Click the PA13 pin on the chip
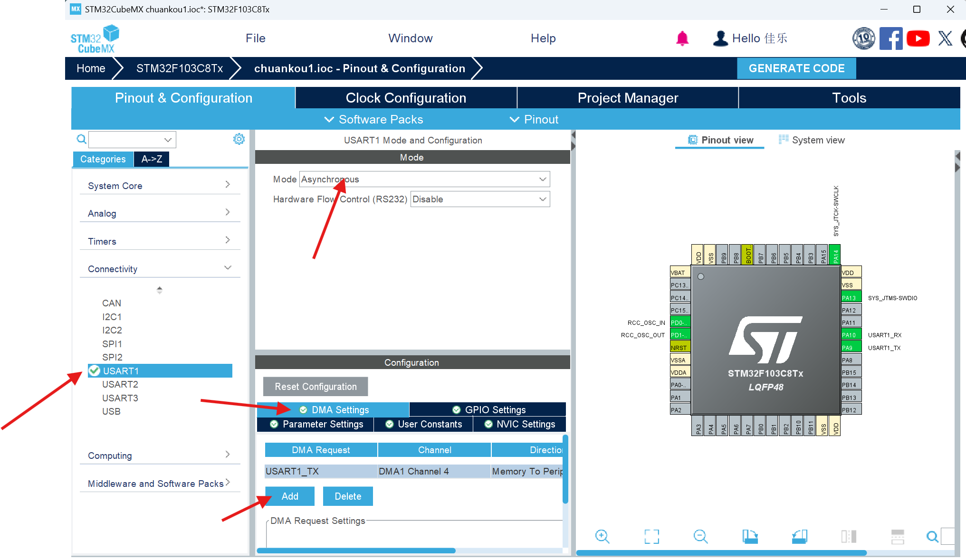Viewport: 966px width, 560px height. [851, 298]
